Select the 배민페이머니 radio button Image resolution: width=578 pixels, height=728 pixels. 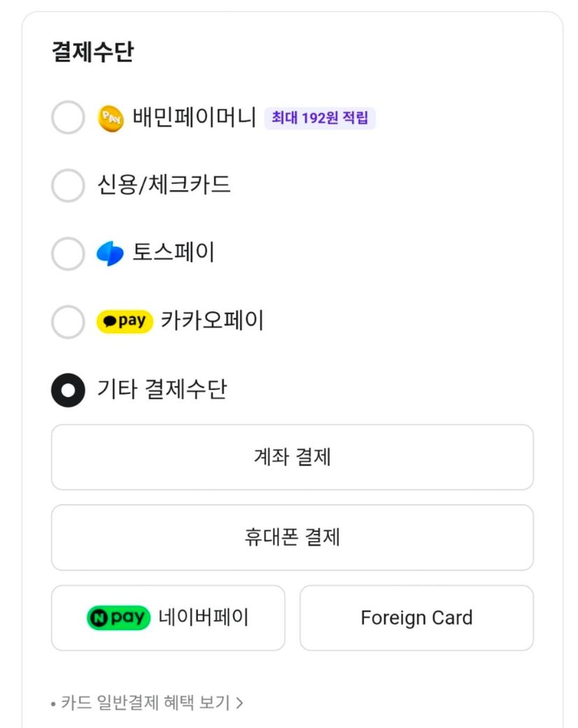(x=68, y=118)
